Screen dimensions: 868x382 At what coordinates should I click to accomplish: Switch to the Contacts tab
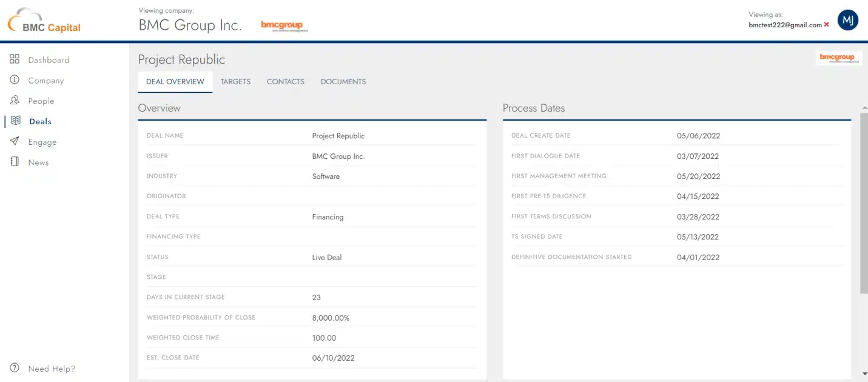286,82
